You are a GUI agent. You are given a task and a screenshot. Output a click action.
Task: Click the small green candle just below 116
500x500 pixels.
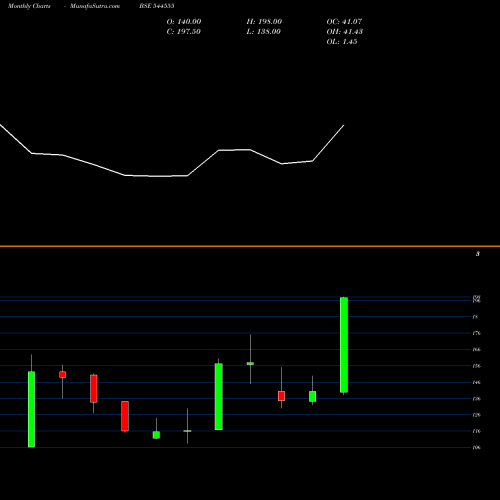(156, 435)
